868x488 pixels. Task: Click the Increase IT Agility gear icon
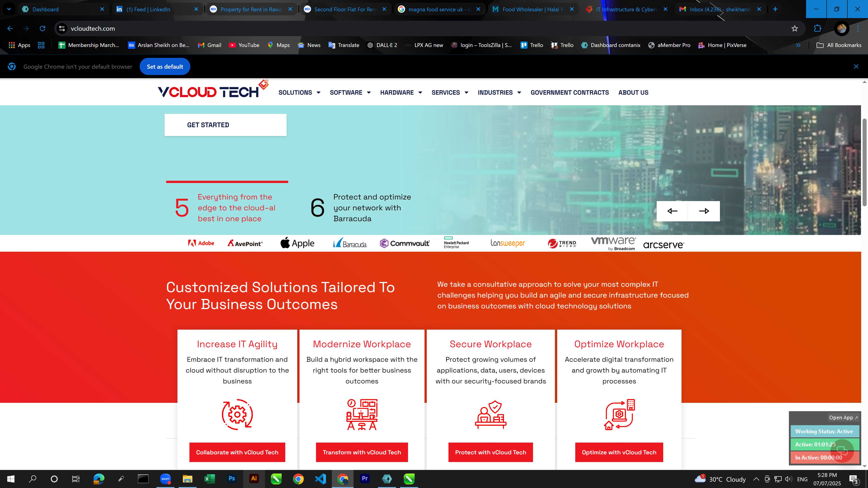point(237,414)
